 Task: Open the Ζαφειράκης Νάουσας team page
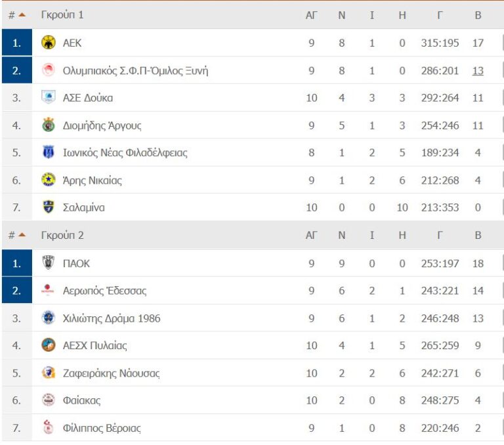click(111, 373)
